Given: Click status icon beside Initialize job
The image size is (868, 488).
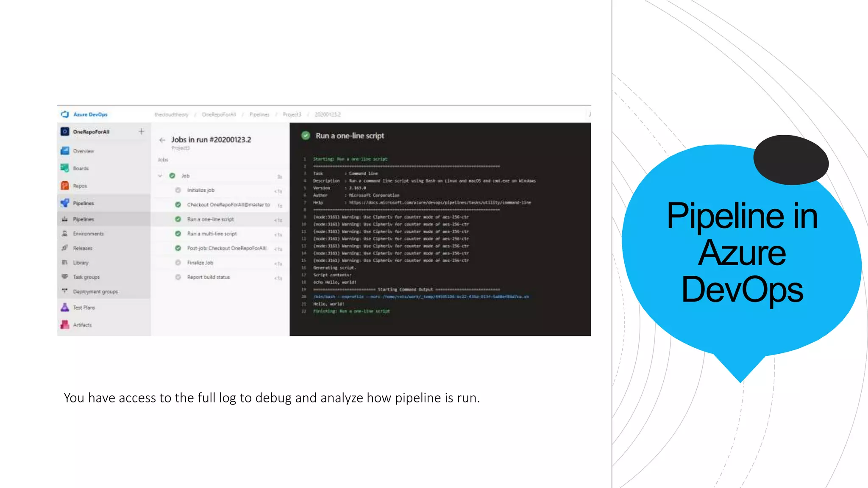Looking at the screenshot, I should click(x=178, y=190).
